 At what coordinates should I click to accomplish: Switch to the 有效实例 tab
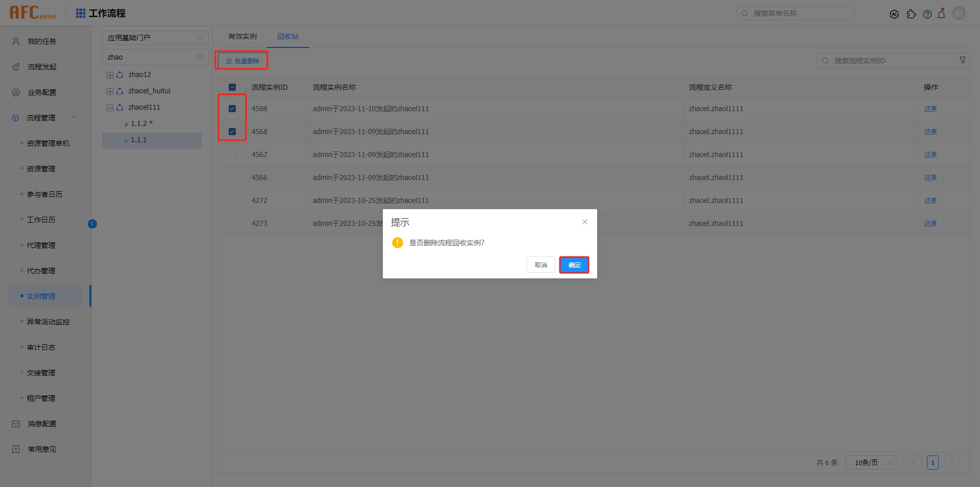pyautogui.click(x=242, y=36)
